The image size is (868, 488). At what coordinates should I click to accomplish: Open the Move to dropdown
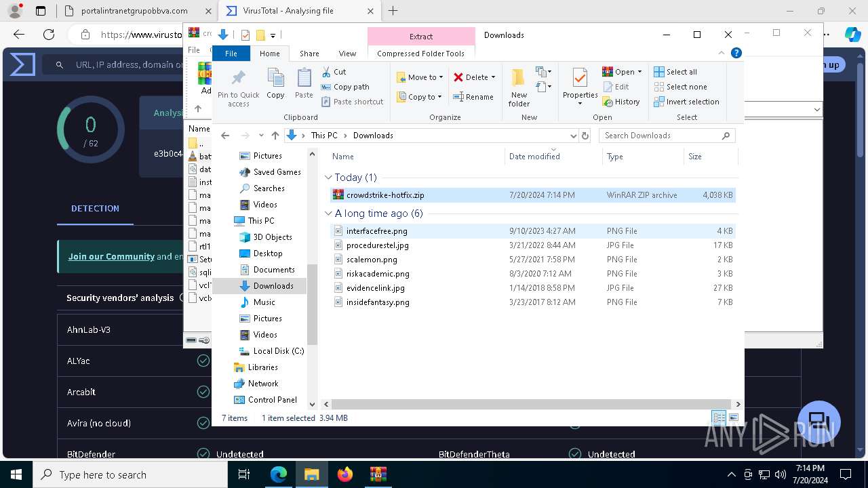(x=420, y=77)
